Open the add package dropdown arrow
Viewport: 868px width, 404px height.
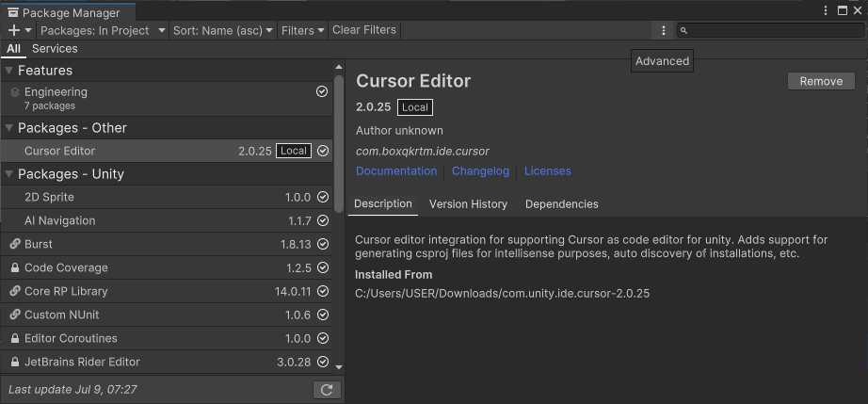click(x=28, y=30)
